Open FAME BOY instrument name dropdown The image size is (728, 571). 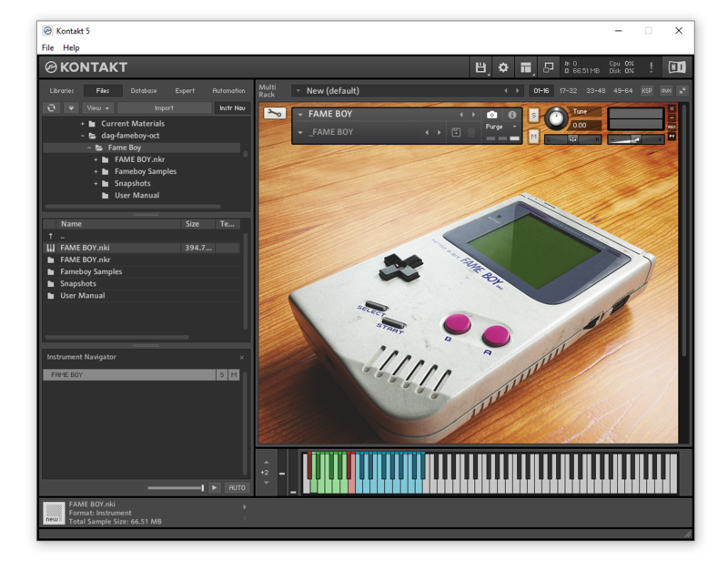coord(300,115)
